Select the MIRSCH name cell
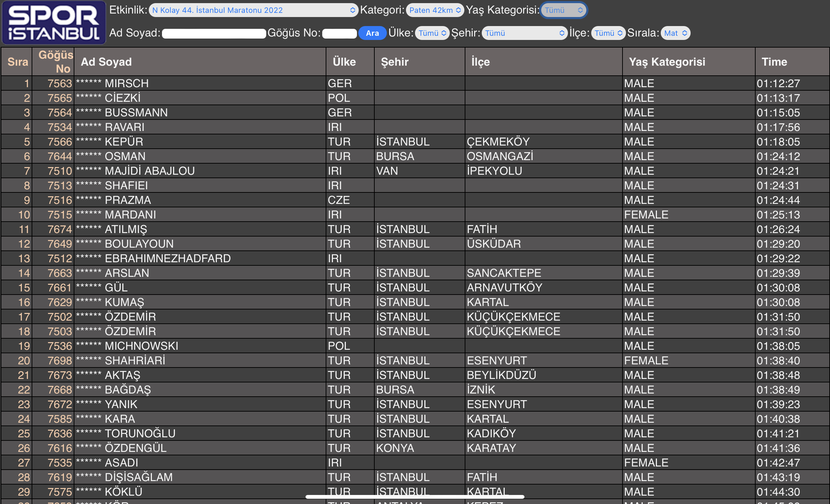 pos(200,84)
